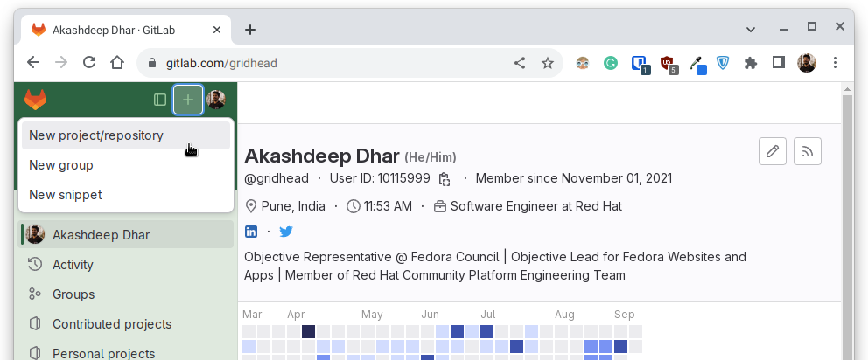Bookmark page with the star icon
Screen dimensions: 868x360
click(x=548, y=63)
